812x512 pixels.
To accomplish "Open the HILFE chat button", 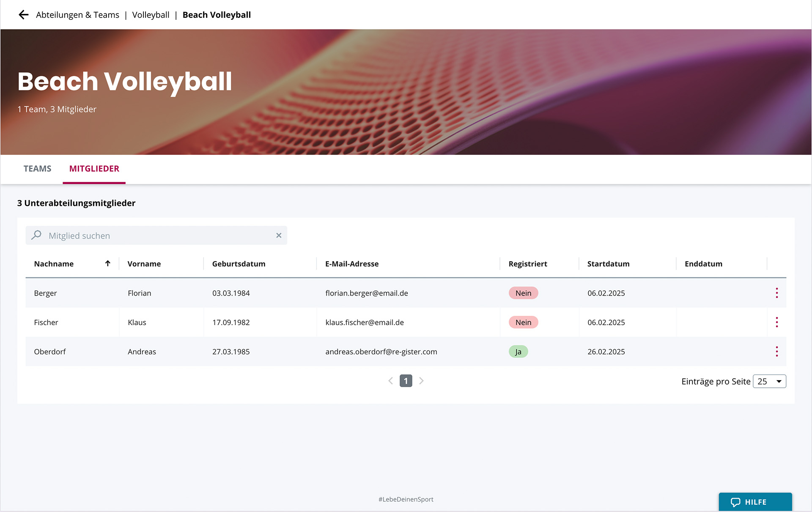I will 755,502.
